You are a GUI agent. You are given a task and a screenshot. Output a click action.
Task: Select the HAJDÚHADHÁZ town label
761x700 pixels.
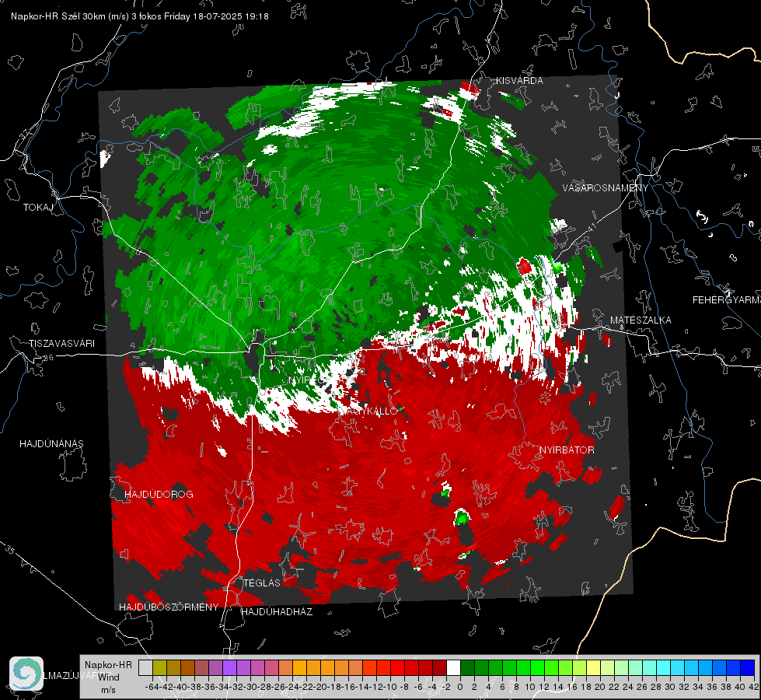click(x=277, y=612)
